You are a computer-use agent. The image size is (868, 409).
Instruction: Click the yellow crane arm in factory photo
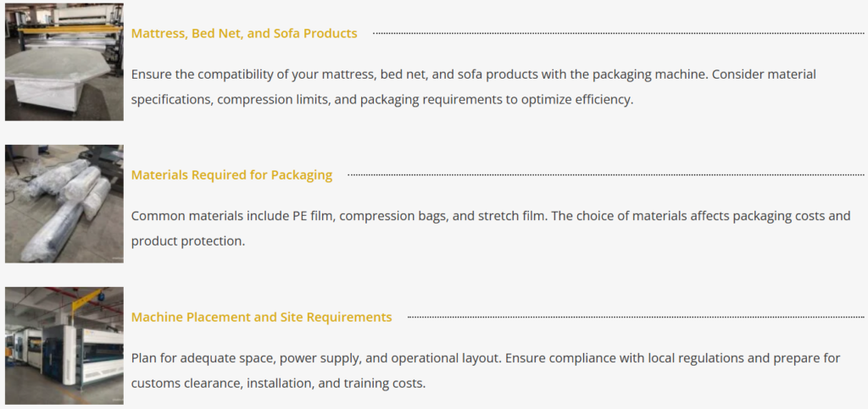[87, 301]
